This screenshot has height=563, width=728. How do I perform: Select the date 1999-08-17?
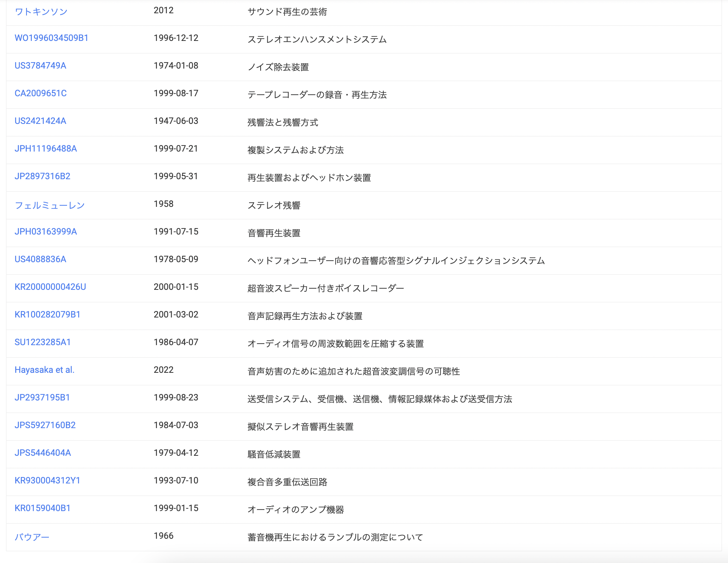click(x=176, y=93)
